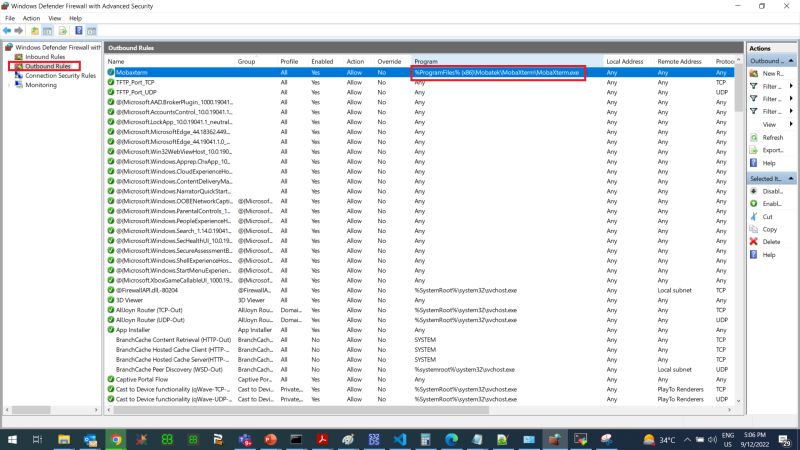Select Inbound Rules in the tree

[x=45, y=57]
